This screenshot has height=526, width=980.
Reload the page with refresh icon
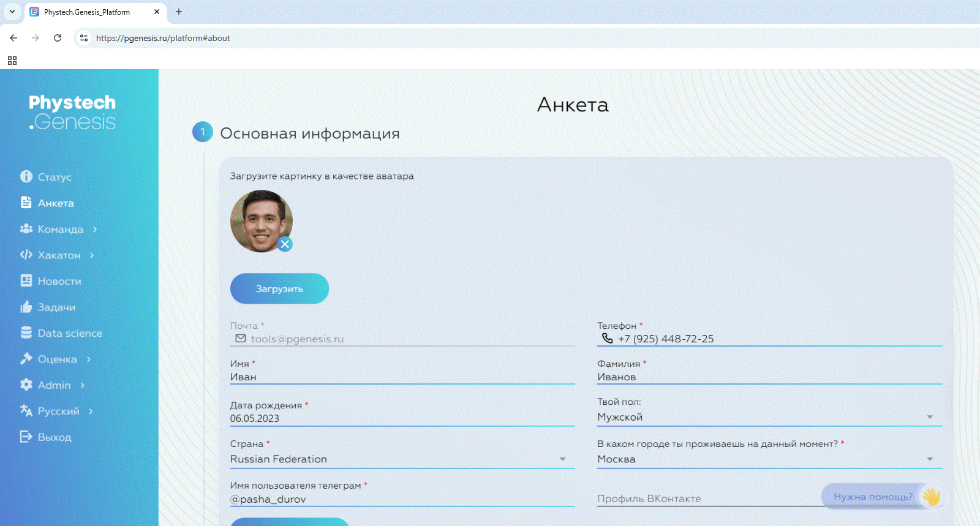[x=58, y=38]
